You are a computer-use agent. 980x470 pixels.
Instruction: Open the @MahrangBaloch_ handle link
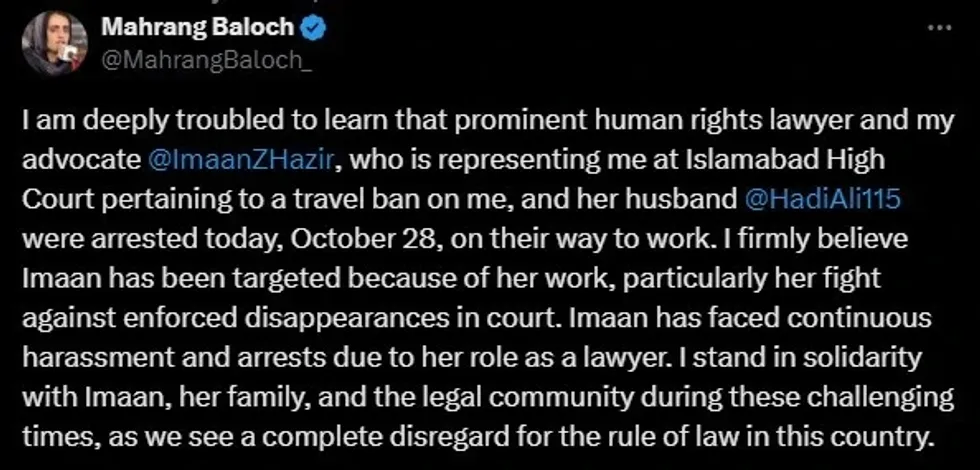click(x=201, y=59)
